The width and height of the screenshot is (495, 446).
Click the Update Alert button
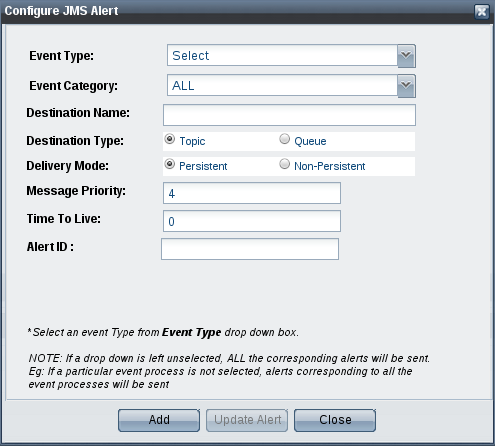[247, 420]
